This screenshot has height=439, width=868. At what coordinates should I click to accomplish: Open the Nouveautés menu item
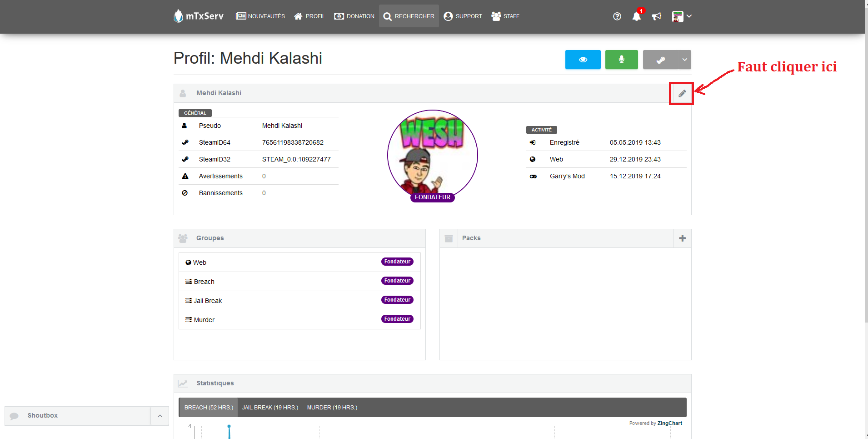[260, 16]
